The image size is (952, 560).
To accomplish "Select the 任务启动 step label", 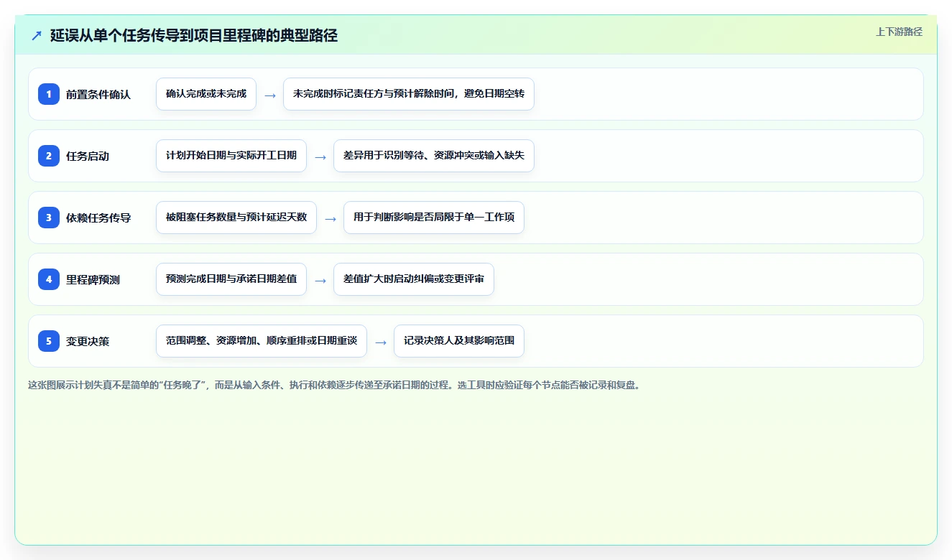I will [88, 156].
